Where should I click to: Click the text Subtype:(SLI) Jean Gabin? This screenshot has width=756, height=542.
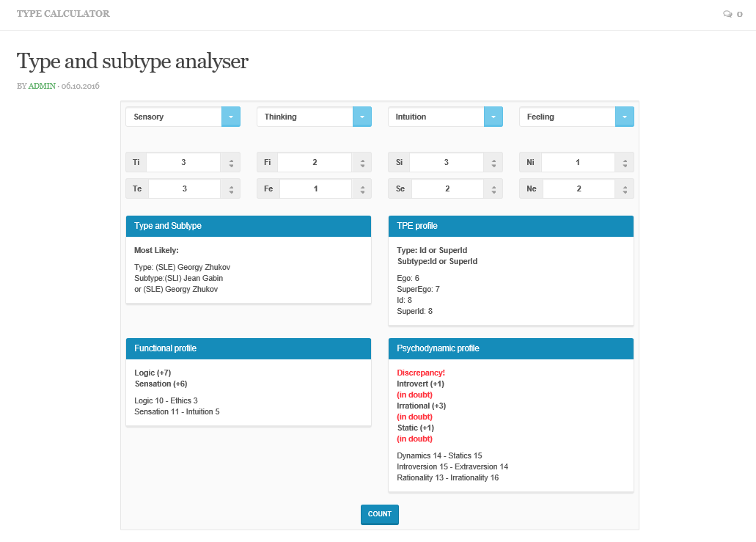pos(178,278)
